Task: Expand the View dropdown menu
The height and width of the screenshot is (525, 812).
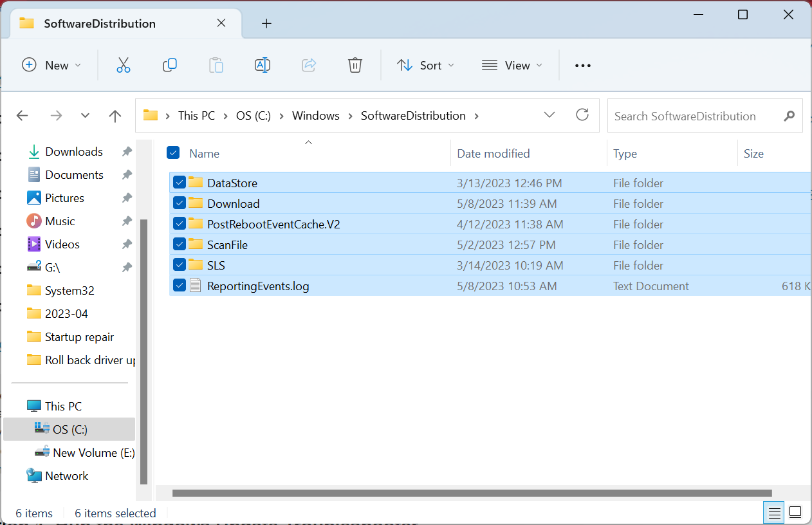Action: point(512,65)
